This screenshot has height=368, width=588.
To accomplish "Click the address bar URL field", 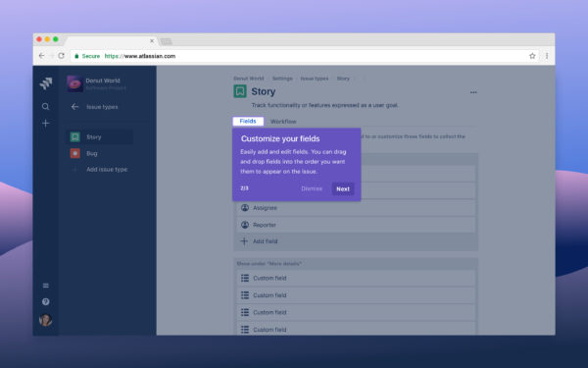I will pyautogui.click(x=305, y=56).
